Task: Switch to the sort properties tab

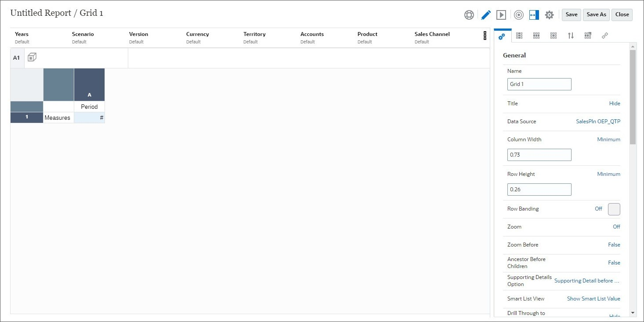Action: pyautogui.click(x=571, y=35)
